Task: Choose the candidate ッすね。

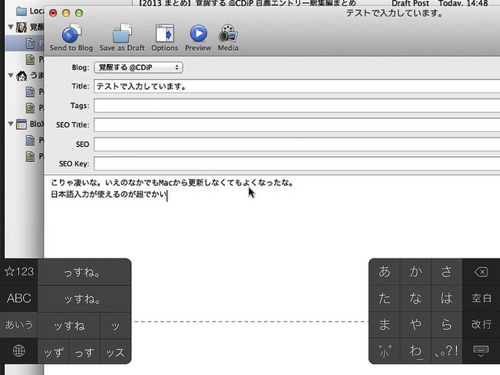Action: pos(84,299)
